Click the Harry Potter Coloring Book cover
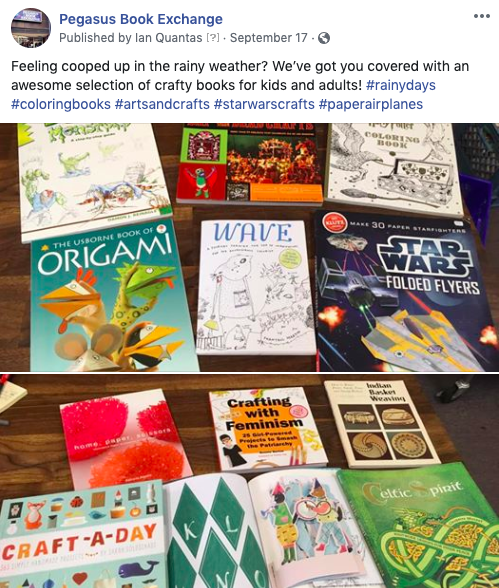Viewport: 499px width, 588px height. (394, 169)
